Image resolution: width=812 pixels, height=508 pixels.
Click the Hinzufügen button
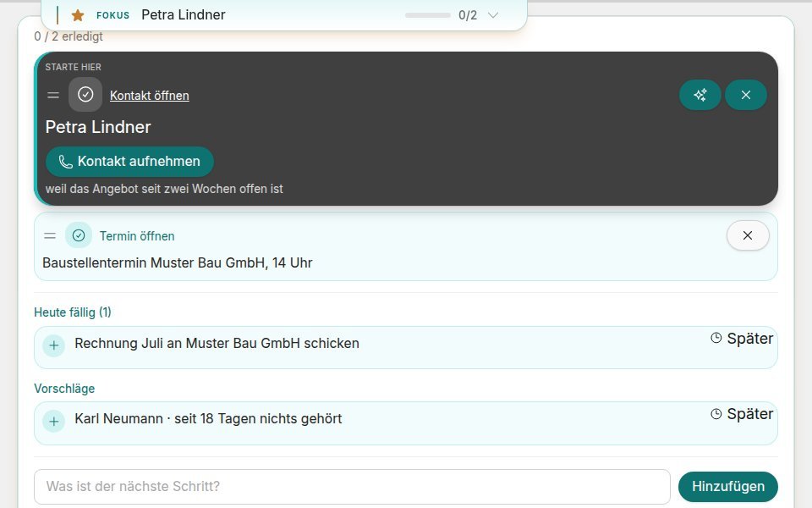click(727, 486)
